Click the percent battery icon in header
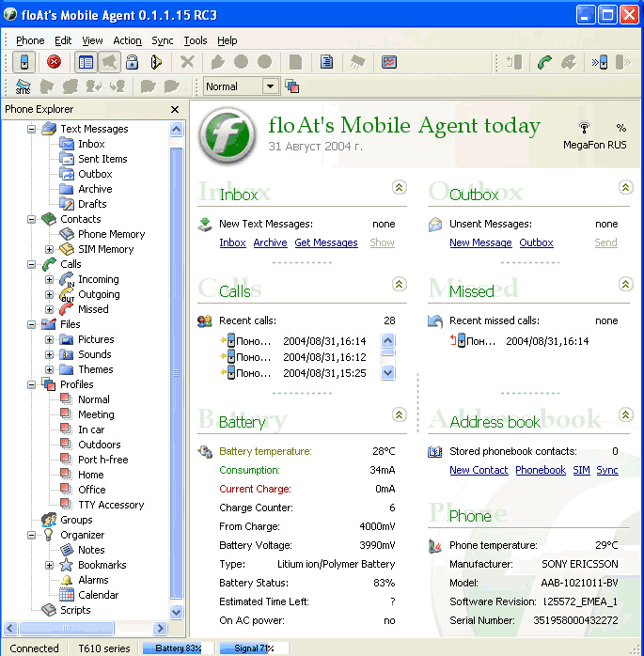Image resolution: width=644 pixels, height=656 pixels. click(x=621, y=128)
